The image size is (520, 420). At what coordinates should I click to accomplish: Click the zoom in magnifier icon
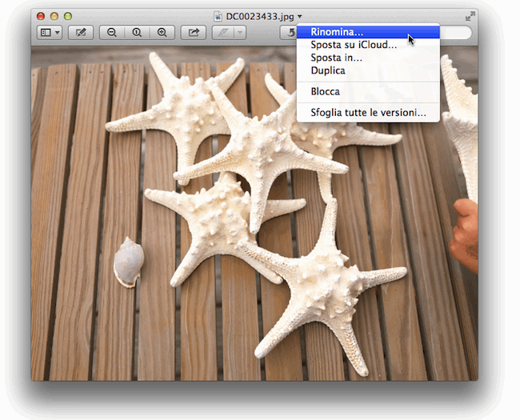[162, 33]
